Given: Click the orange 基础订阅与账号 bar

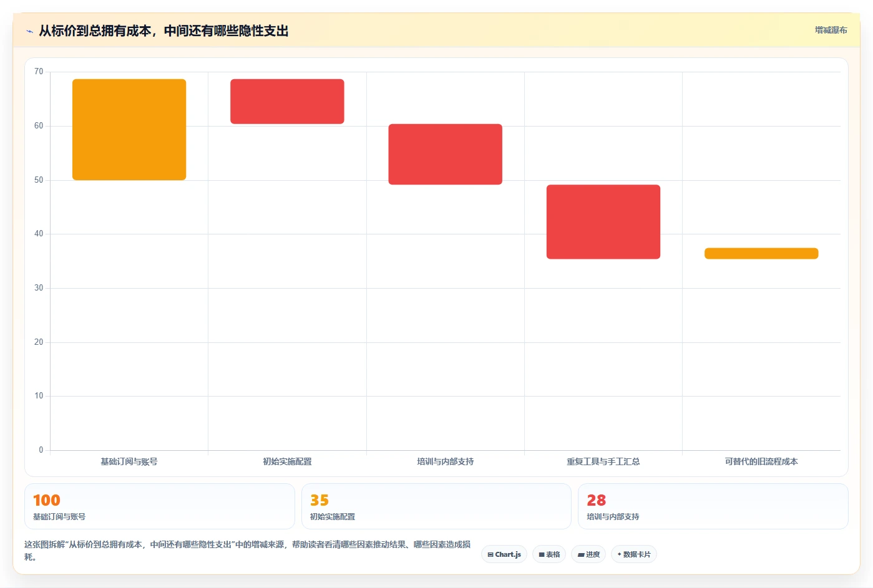Looking at the screenshot, I should tap(129, 130).
